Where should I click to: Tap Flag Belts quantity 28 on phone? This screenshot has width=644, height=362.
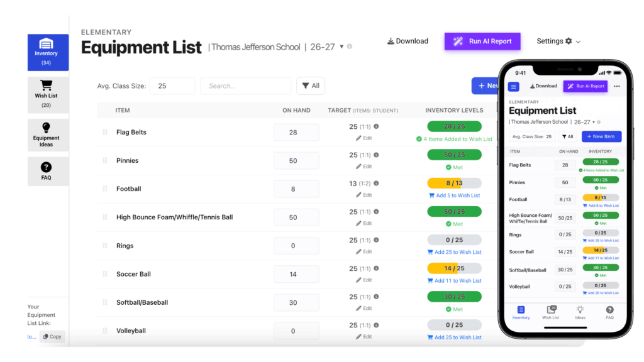click(565, 165)
